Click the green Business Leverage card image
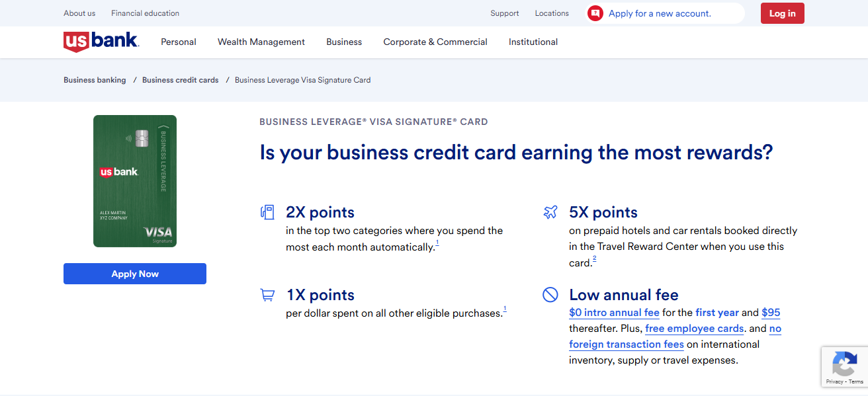868x396 pixels. pos(135,181)
